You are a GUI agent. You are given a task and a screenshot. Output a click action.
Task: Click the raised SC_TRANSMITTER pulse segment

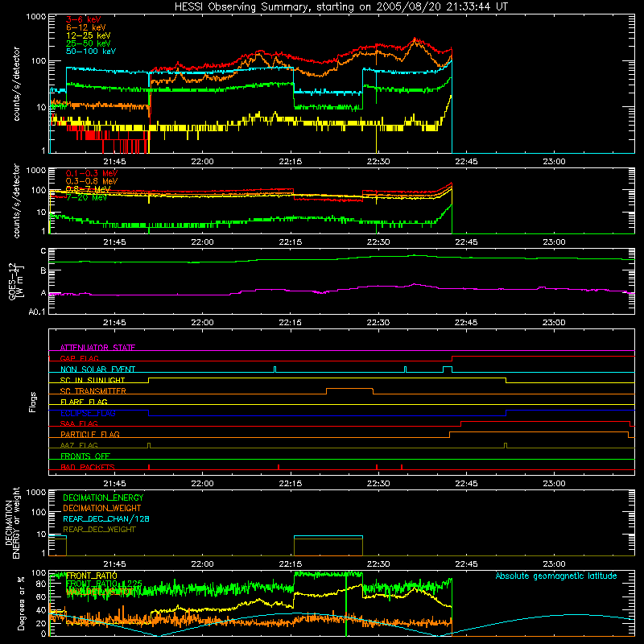pos(349,389)
